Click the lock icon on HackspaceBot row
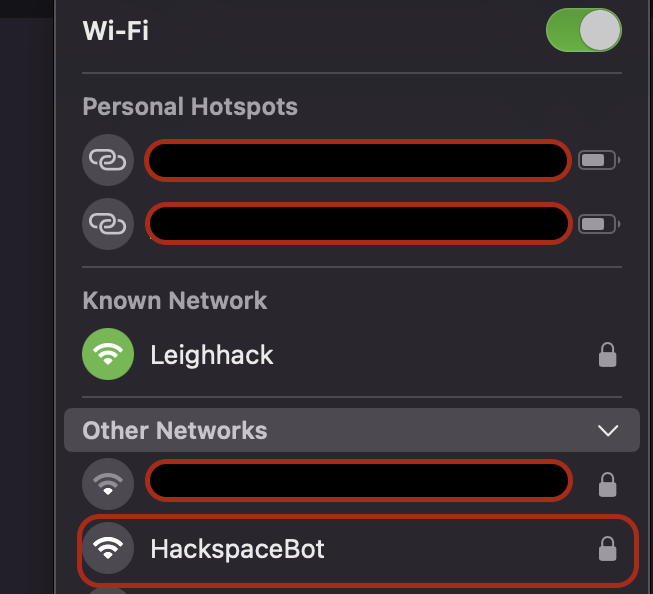The image size is (653, 594). [x=606, y=548]
